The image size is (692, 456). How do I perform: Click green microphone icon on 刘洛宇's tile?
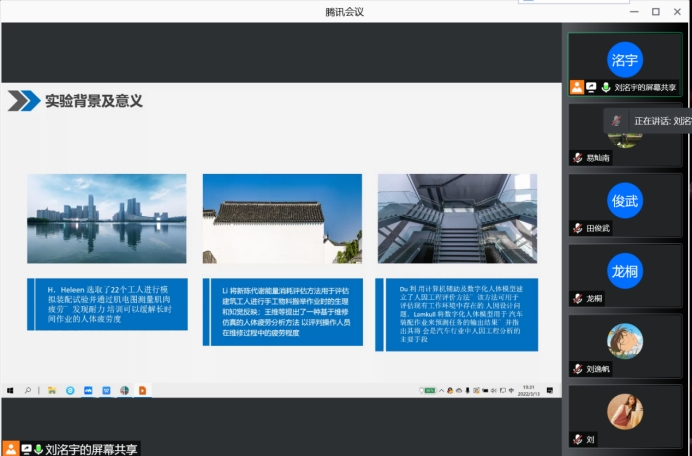pos(605,88)
